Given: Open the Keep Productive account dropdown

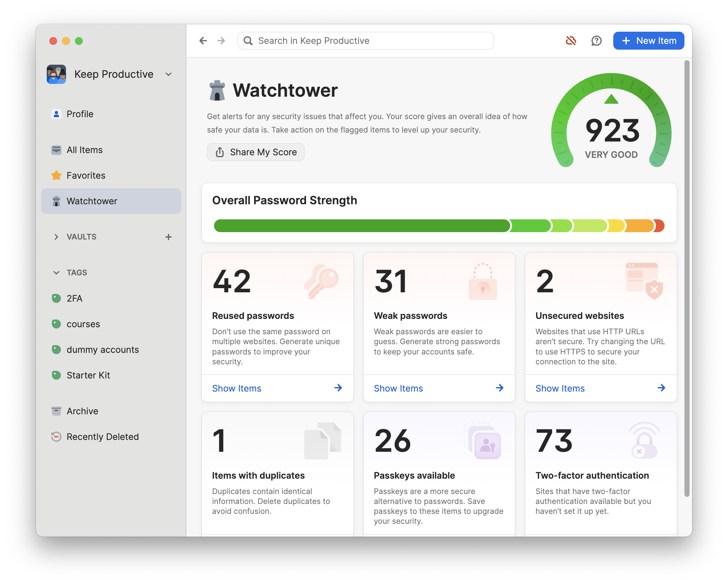Looking at the screenshot, I should point(169,74).
